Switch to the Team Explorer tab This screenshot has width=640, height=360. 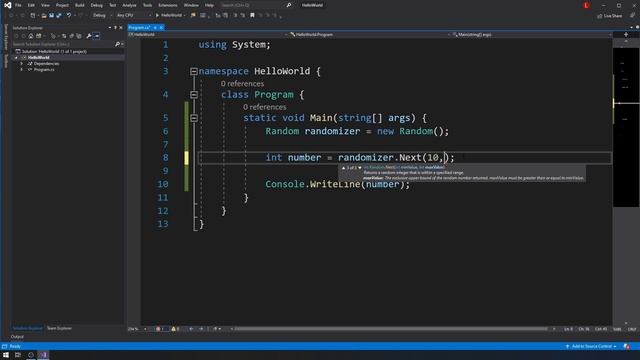pyautogui.click(x=59, y=328)
